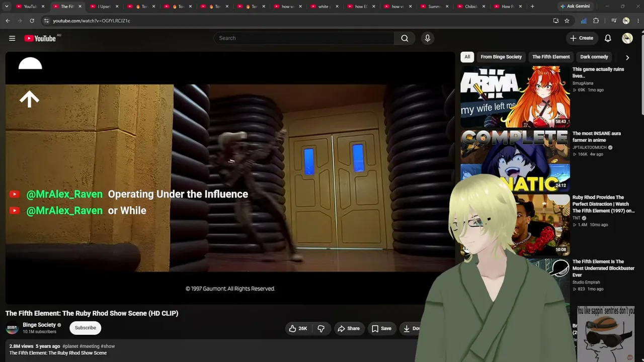The width and height of the screenshot is (644, 362).
Task: Open the Binge Society channel name link
Action: pos(39,325)
